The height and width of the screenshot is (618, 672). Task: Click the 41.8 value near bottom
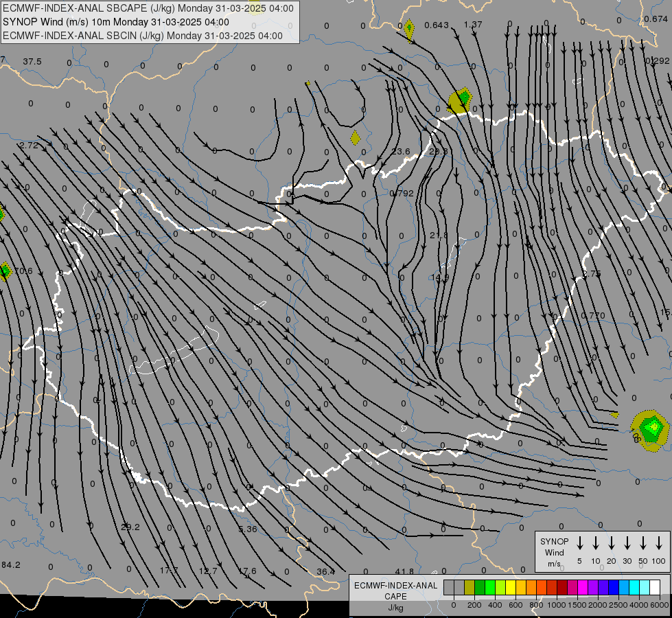click(404, 572)
